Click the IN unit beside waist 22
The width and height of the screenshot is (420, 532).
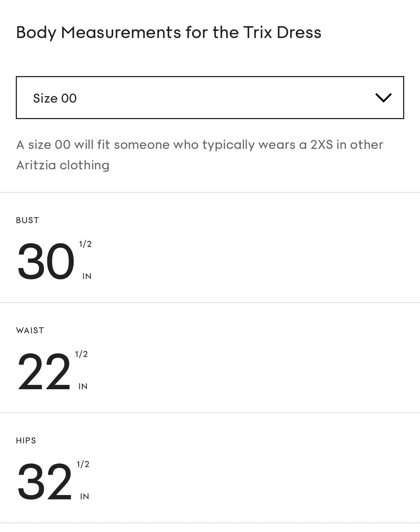point(83,386)
